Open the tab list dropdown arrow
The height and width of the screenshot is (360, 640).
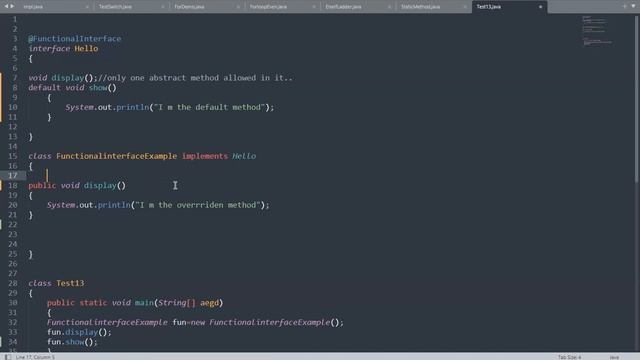click(633, 6)
